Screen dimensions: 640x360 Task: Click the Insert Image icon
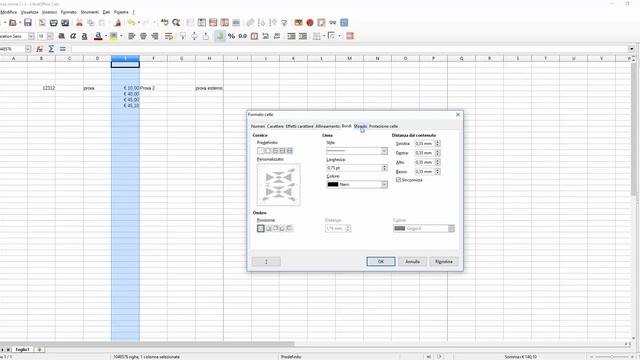pyautogui.click(x=298, y=23)
